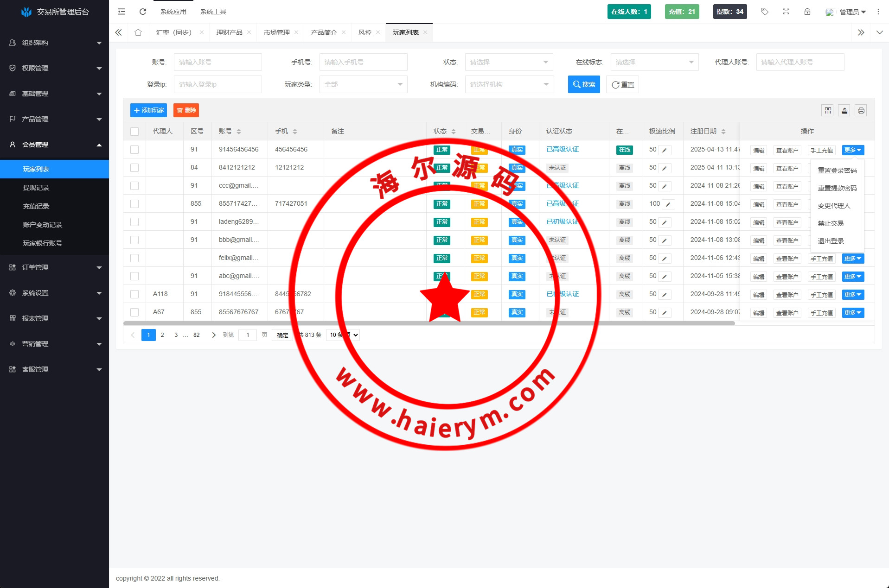Viewport: 889px width, 588px height.
Task: Click the 账号 search input field
Action: pos(217,62)
